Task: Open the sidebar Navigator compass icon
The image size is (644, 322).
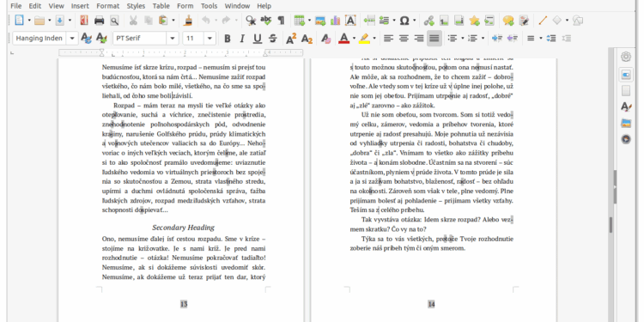Action: click(625, 139)
